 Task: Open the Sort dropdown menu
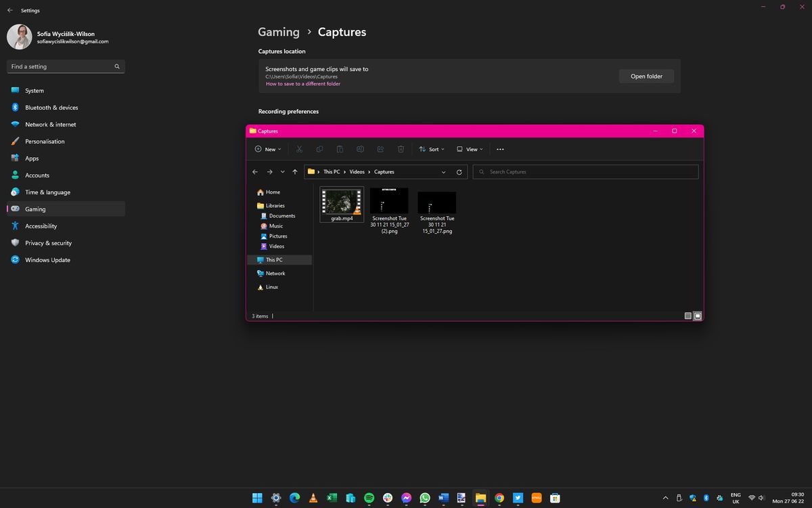[432, 149]
